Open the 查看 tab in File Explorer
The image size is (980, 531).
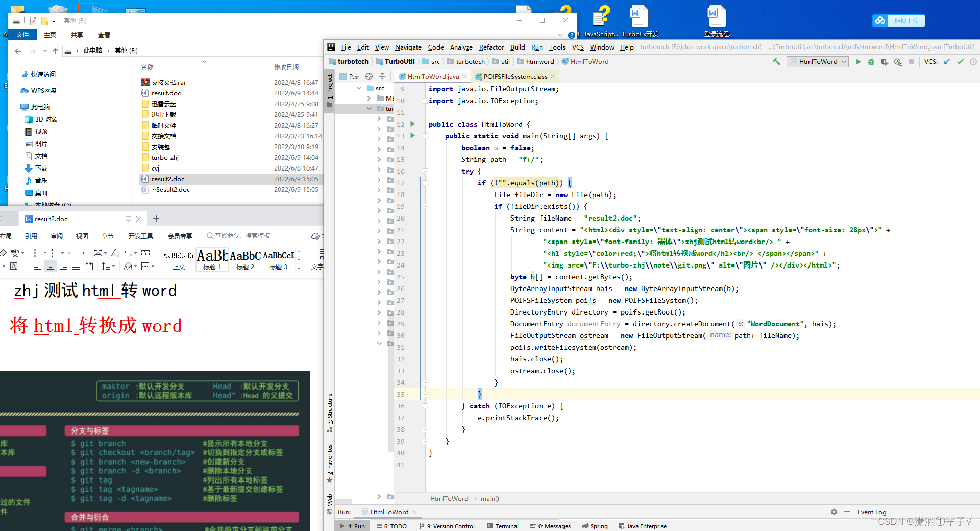click(x=104, y=35)
